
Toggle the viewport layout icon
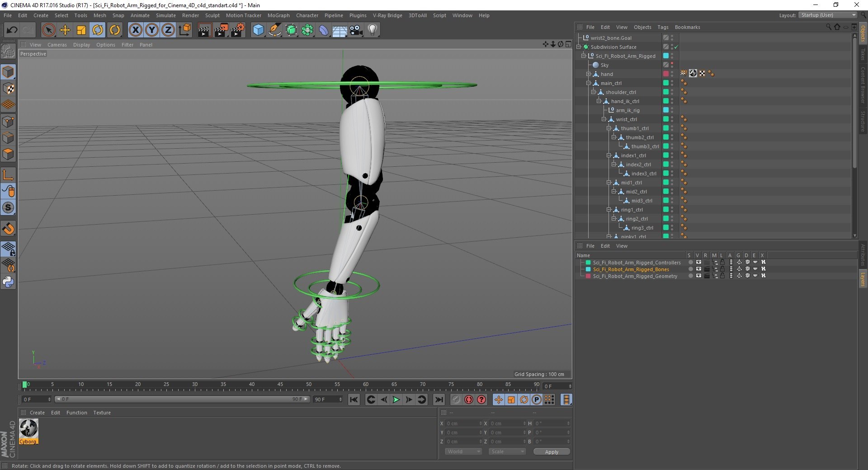568,44
